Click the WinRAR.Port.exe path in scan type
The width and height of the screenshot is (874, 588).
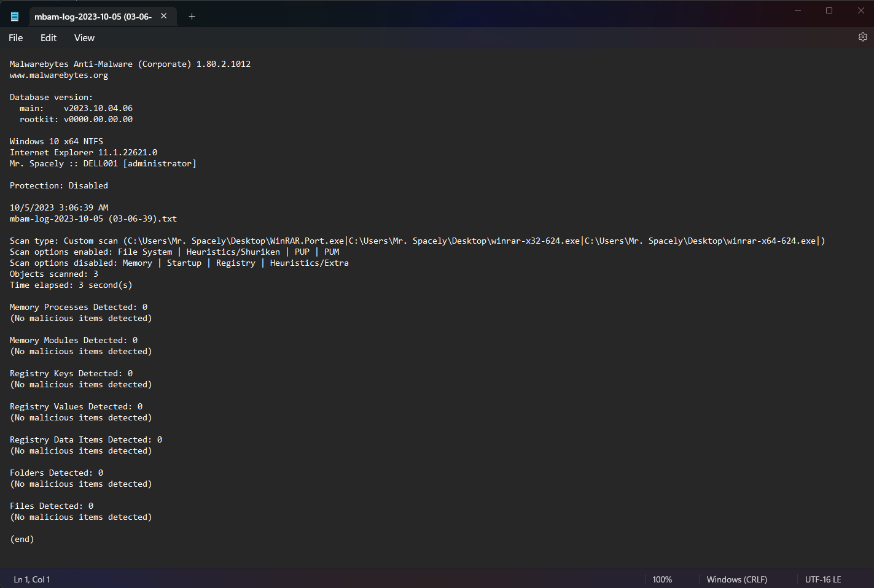coord(236,241)
